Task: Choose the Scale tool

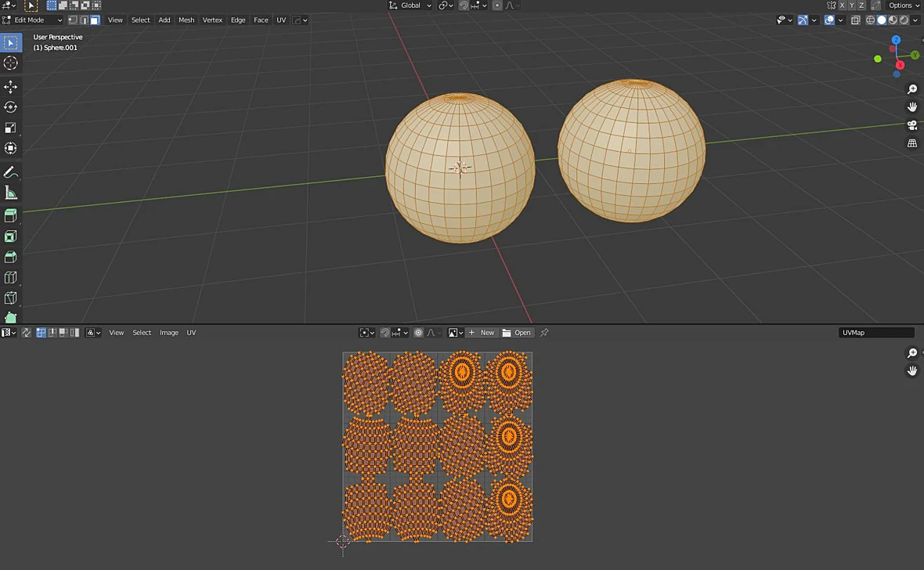Action: click(11, 128)
